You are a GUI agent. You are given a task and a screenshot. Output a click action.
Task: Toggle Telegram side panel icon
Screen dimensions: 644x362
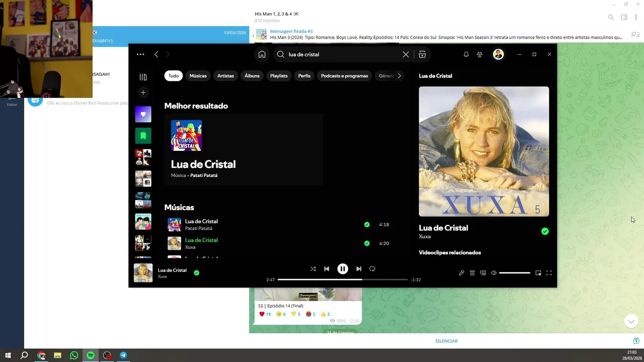(x=624, y=17)
